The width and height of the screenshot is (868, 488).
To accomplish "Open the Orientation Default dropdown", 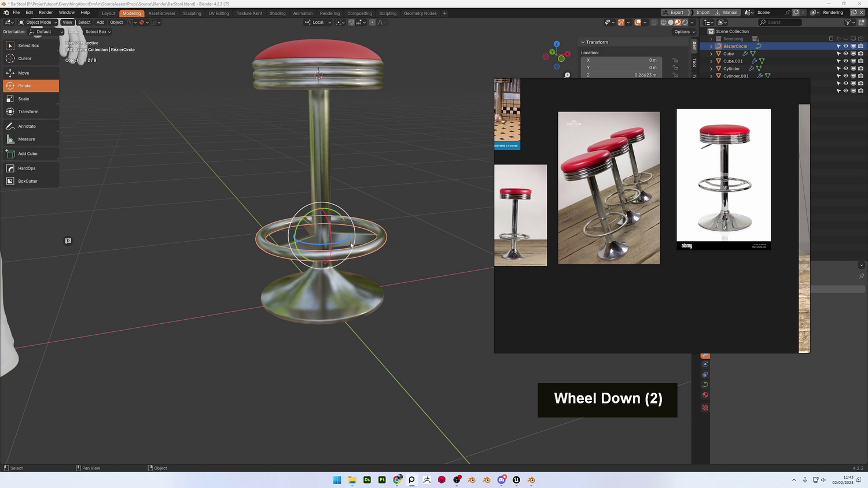I will [46, 32].
